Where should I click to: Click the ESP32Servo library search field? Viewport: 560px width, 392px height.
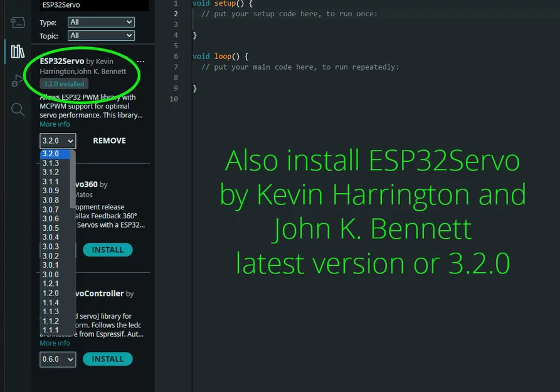[x=94, y=5]
